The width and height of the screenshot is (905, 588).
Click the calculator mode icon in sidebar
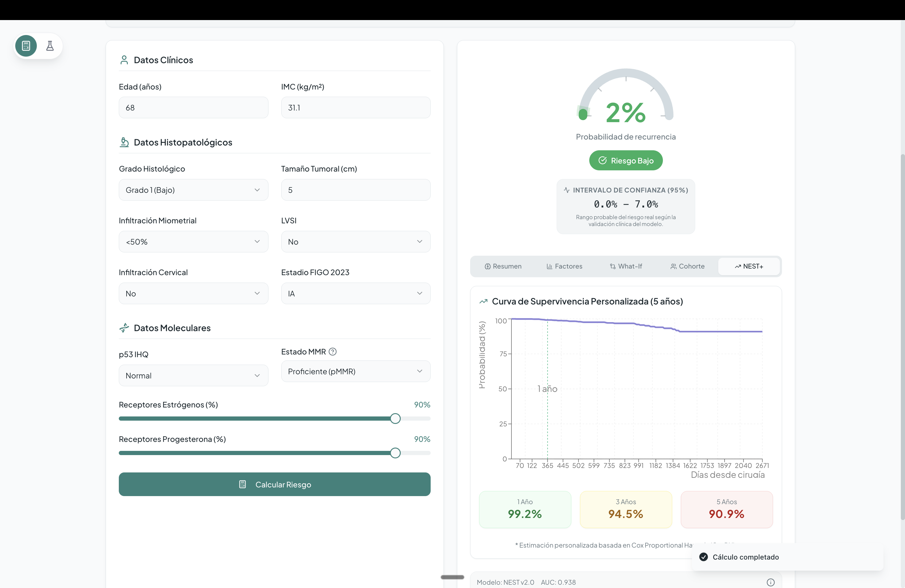point(26,46)
